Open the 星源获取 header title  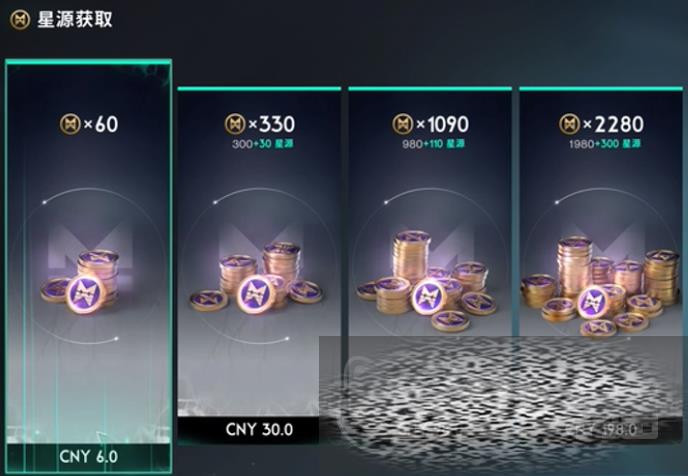[x=75, y=20]
